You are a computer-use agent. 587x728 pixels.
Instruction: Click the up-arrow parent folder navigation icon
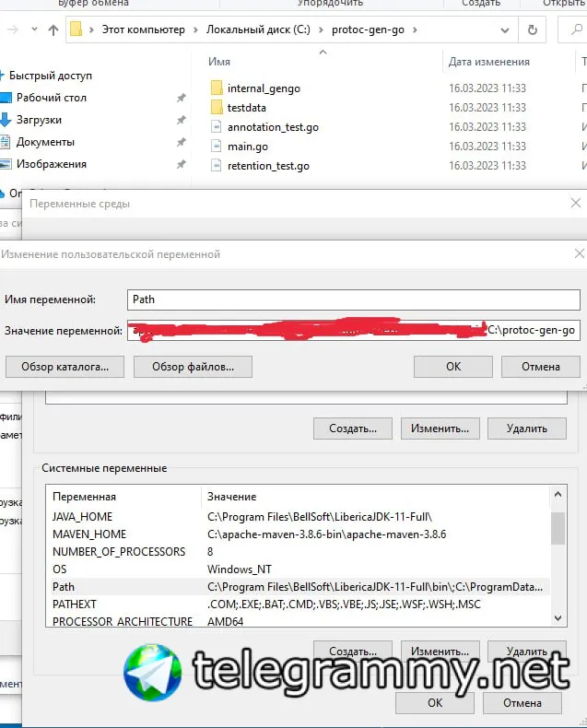click(53, 30)
